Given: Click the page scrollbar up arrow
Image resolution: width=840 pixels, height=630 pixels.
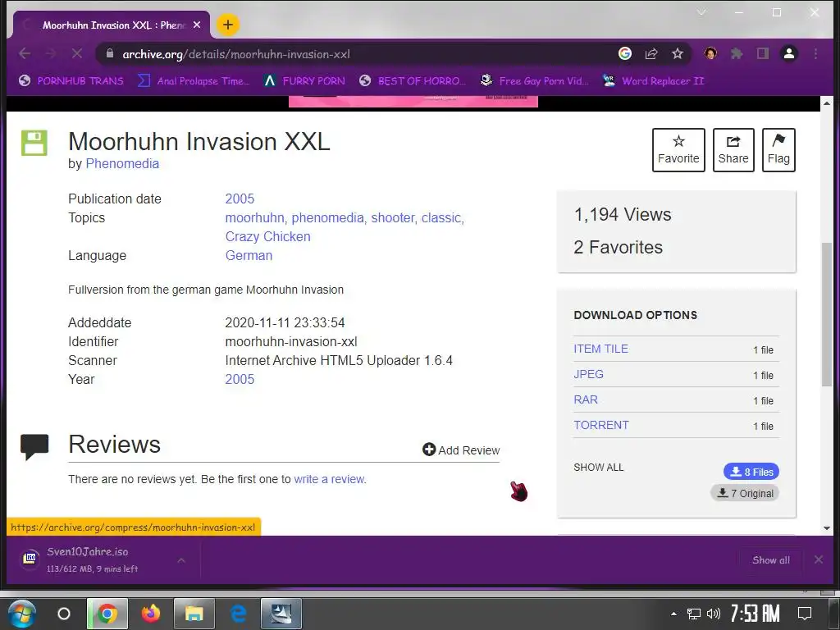Looking at the screenshot, I should coord(827,103).
